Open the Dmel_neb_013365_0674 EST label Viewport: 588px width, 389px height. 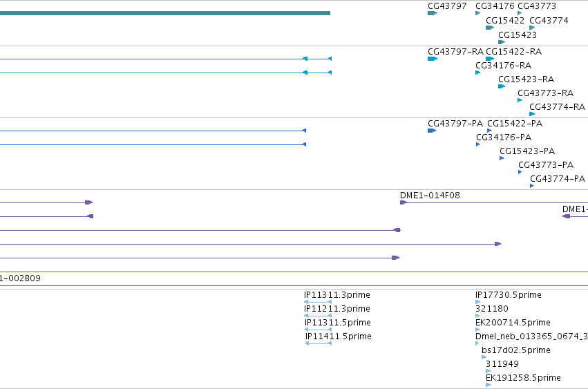tap(531, 336)
